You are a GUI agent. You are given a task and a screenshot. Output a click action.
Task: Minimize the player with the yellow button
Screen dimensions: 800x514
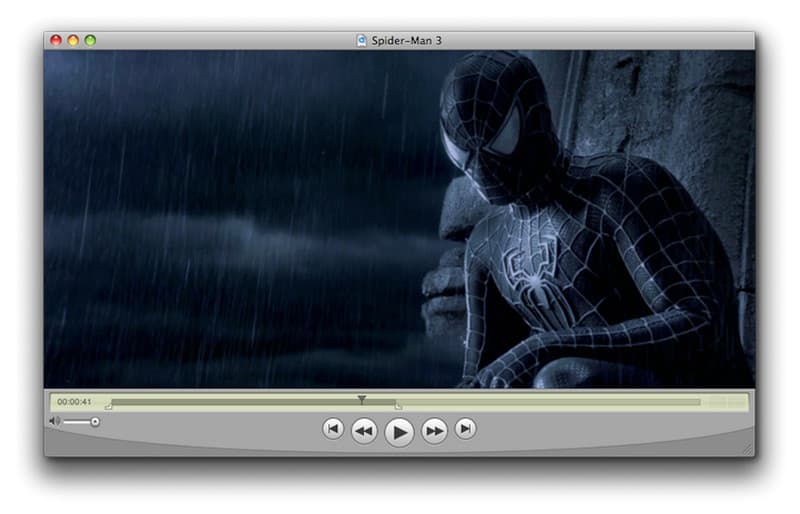(x=73, y=40)
